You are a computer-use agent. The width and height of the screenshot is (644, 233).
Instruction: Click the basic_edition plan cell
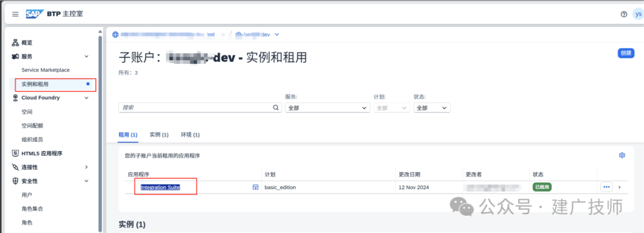click(x=280, y=188)
